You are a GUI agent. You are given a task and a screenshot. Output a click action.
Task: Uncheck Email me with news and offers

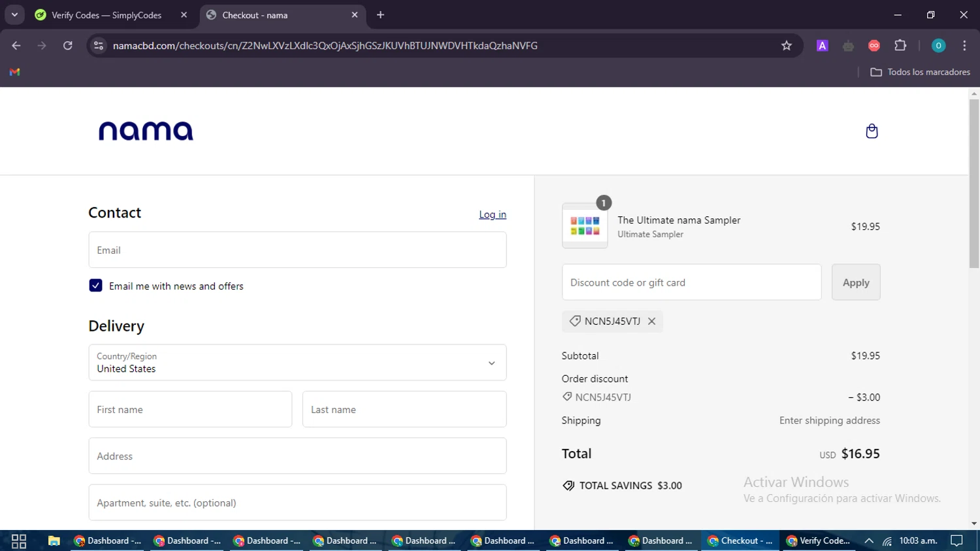[x=96, y=286]
